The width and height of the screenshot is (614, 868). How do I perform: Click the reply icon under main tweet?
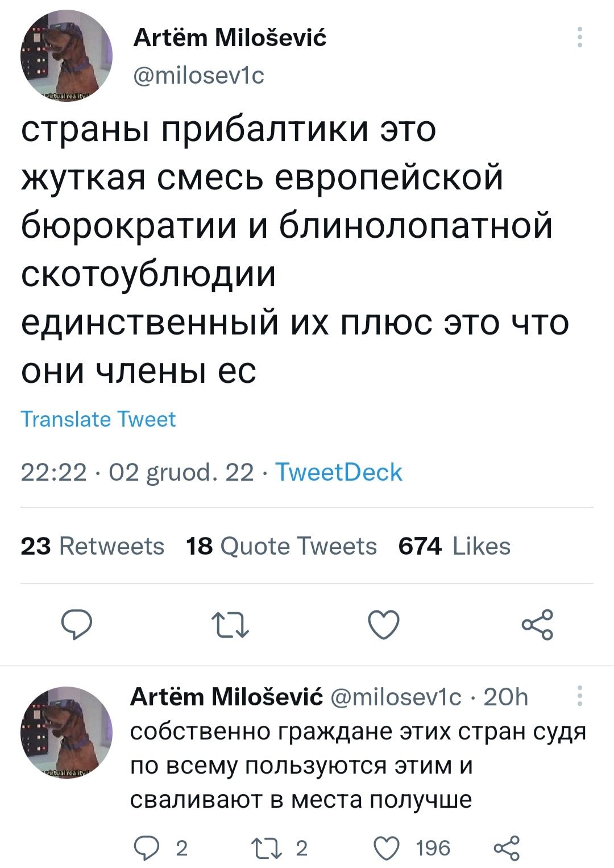77,625
